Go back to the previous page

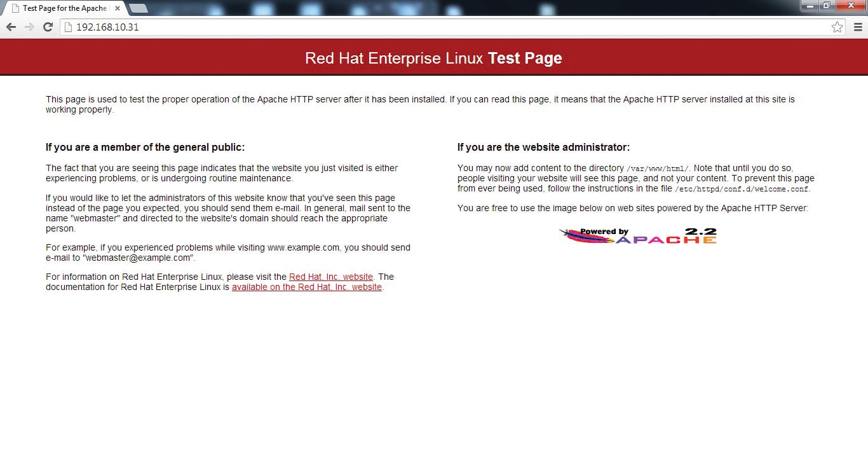(11, 27)
